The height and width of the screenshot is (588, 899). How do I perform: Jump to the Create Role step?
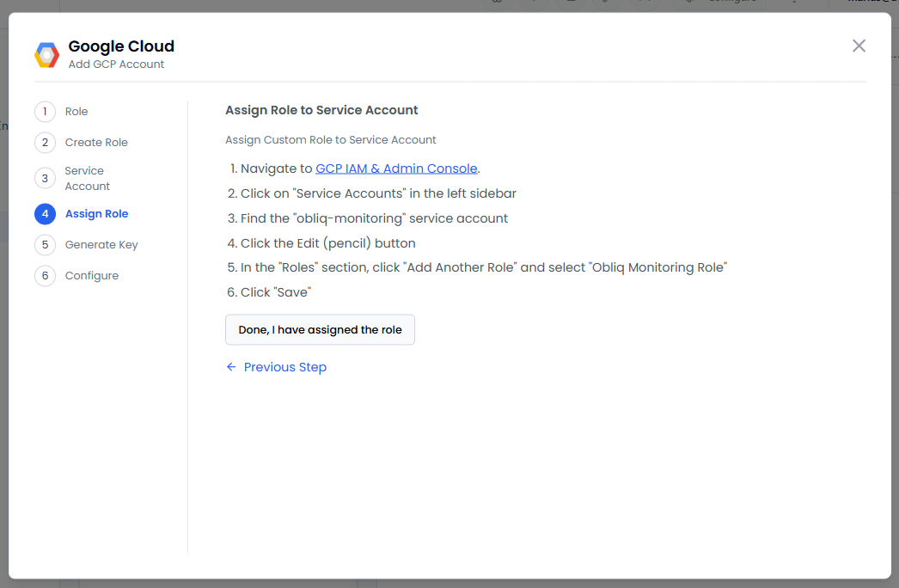coord(96,143)
